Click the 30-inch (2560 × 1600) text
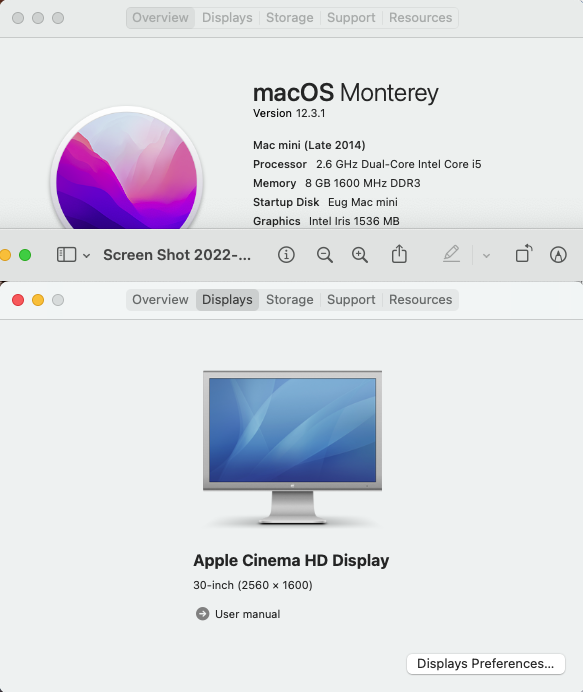 point(253,585)
